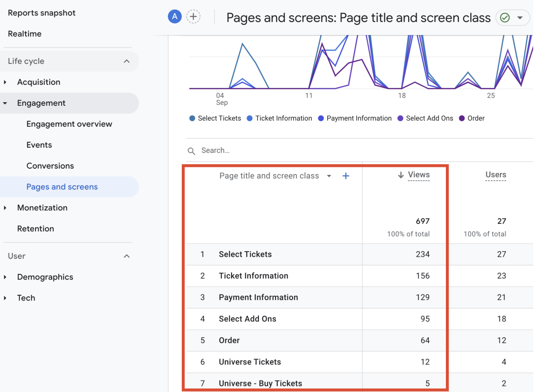The image size is (534, 392).
Task: Select the Monetization menu label
Action: click(x=42, y=208)
